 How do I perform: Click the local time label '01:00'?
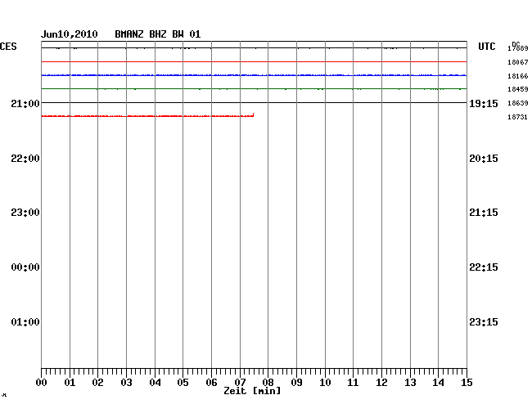(25, 322)
